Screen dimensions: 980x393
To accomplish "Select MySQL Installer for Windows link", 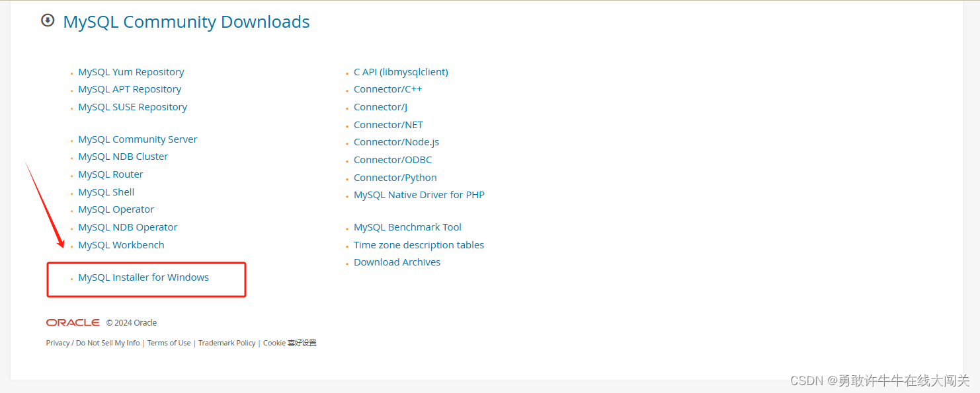I will point(143,277).
